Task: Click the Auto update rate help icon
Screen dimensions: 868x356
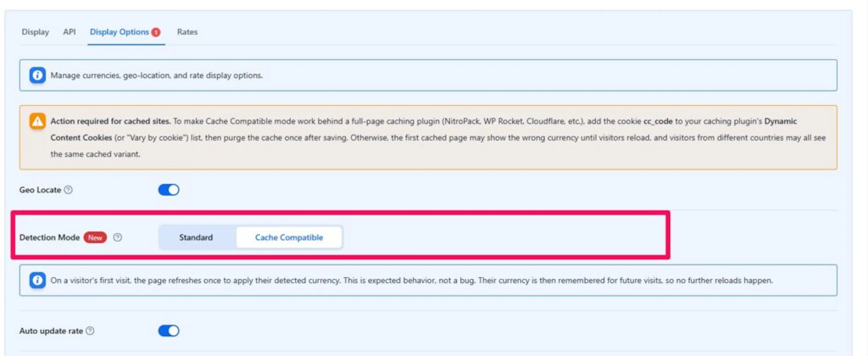Action: pos(90,331)
